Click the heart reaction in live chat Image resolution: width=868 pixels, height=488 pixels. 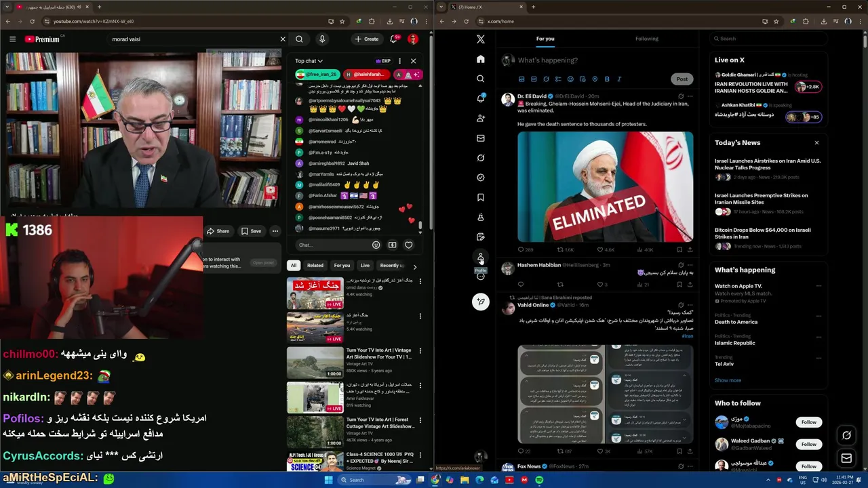pos(408,245)
